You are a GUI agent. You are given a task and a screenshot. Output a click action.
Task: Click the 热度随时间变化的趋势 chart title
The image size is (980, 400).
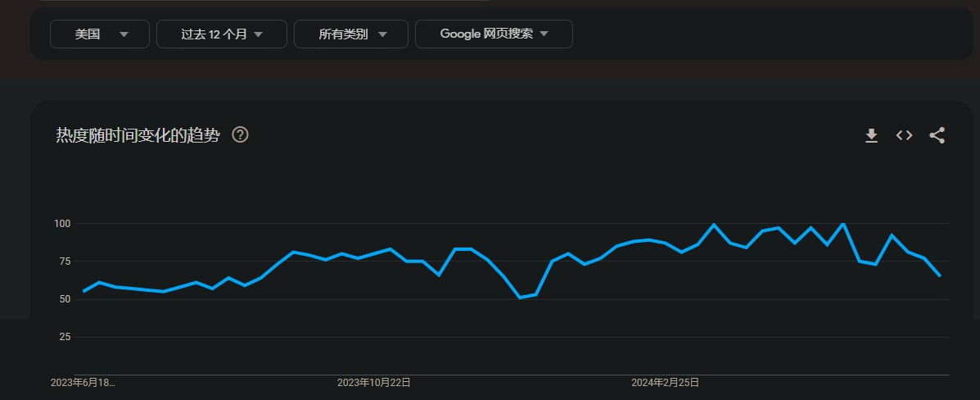pos(138,135)
